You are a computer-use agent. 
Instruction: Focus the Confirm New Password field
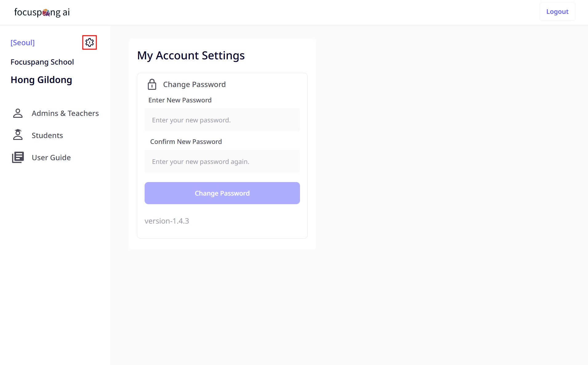click(222, 161)
